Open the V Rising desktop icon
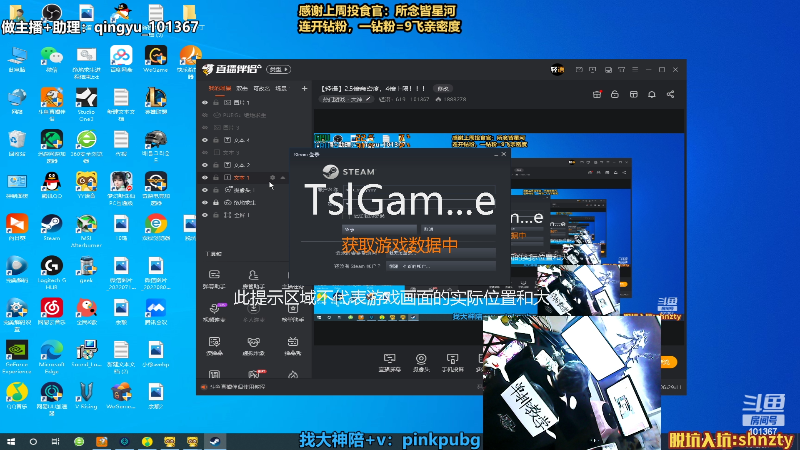This screenshot has width=800, height=450. [x=86, y=396]
